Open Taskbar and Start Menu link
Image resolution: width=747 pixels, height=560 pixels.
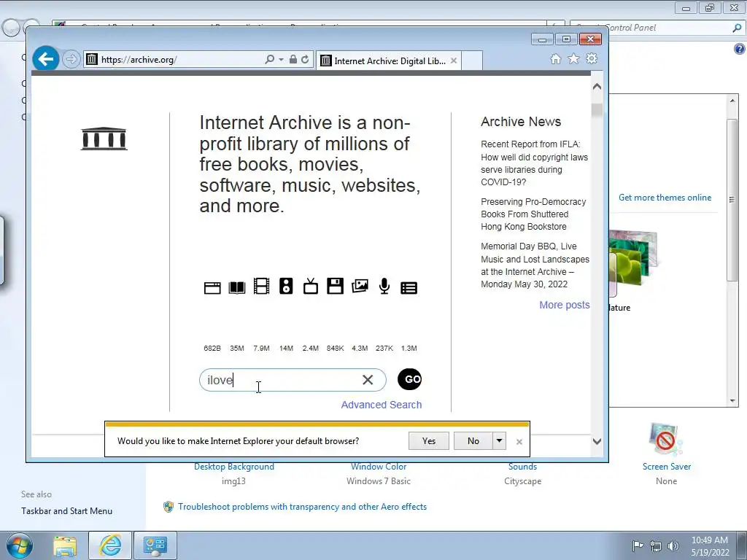66,511
